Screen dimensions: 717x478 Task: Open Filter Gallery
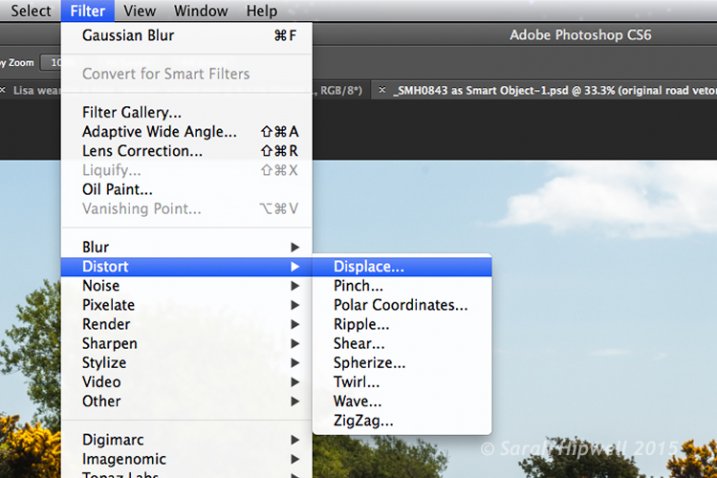[x=131, y=112]
